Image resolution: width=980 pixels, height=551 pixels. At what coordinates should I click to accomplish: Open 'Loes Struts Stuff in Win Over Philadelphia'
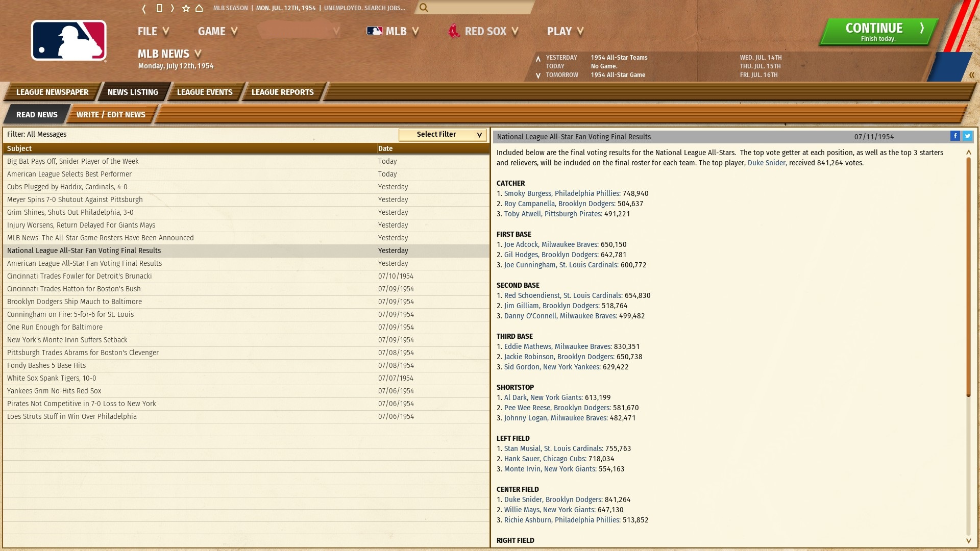(246, 416)
